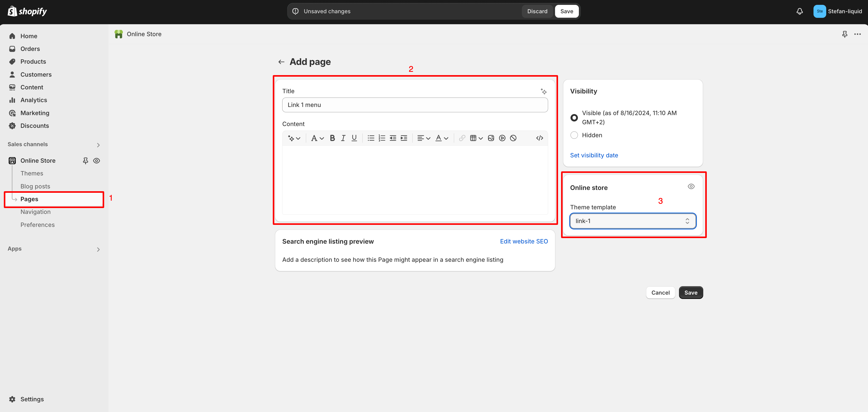The height and width of the screenshot is (412, 868).
Task: Click the clear formatting icon
Action: pos(513,138)
